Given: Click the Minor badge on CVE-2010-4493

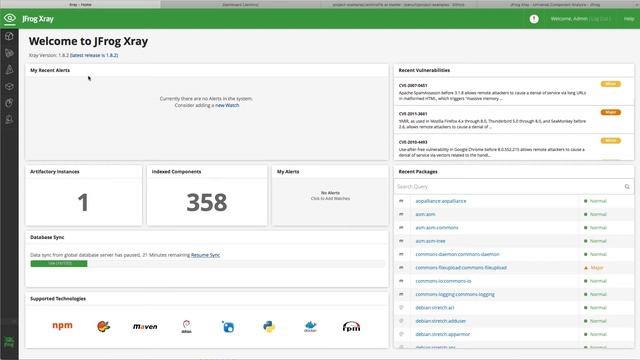Looking at the screenshot, I should [x=611, y=141].
